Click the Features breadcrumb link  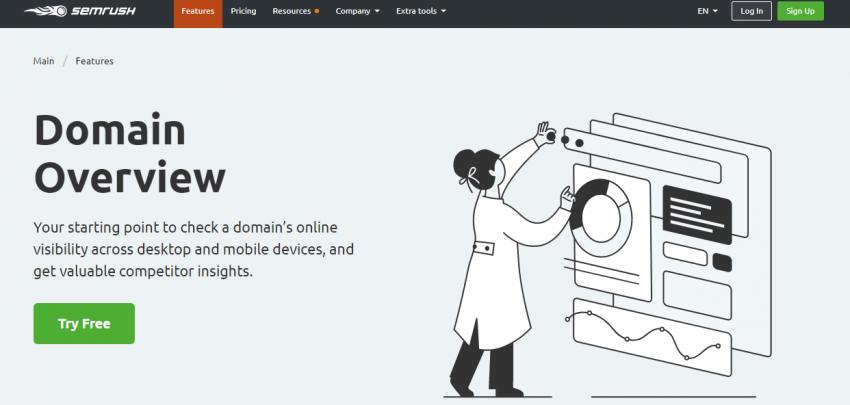[94, 61]
